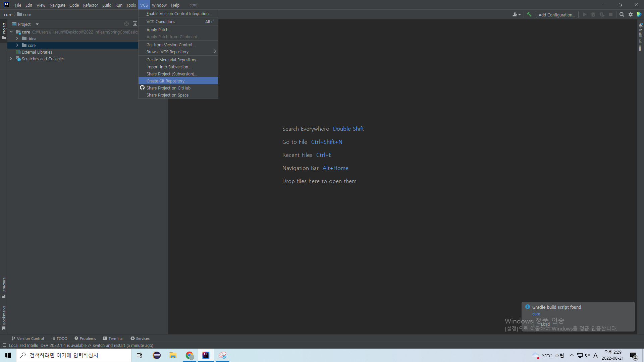Toggle the Project tool window sidebar tab
644x362 pixels.
pyautogui.click(x=4, y=31)
